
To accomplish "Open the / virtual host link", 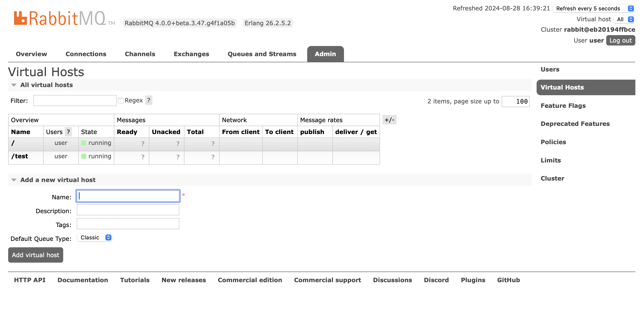I will pos(13,143).
